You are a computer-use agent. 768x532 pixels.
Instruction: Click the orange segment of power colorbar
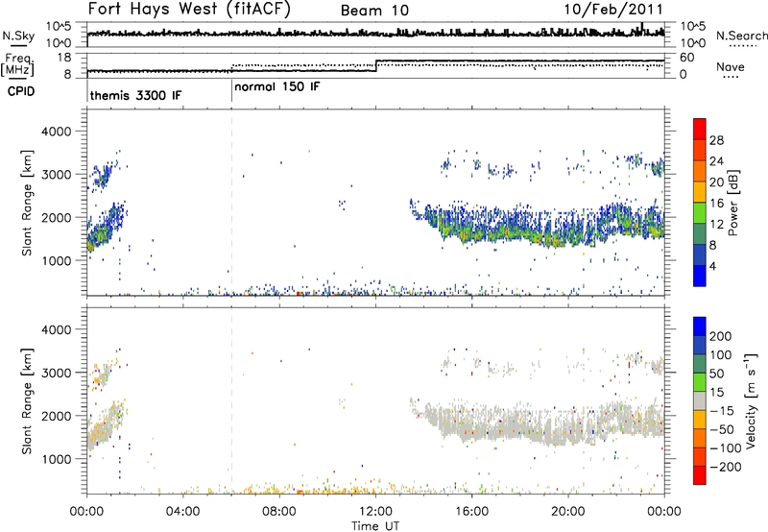pos(700,171)
